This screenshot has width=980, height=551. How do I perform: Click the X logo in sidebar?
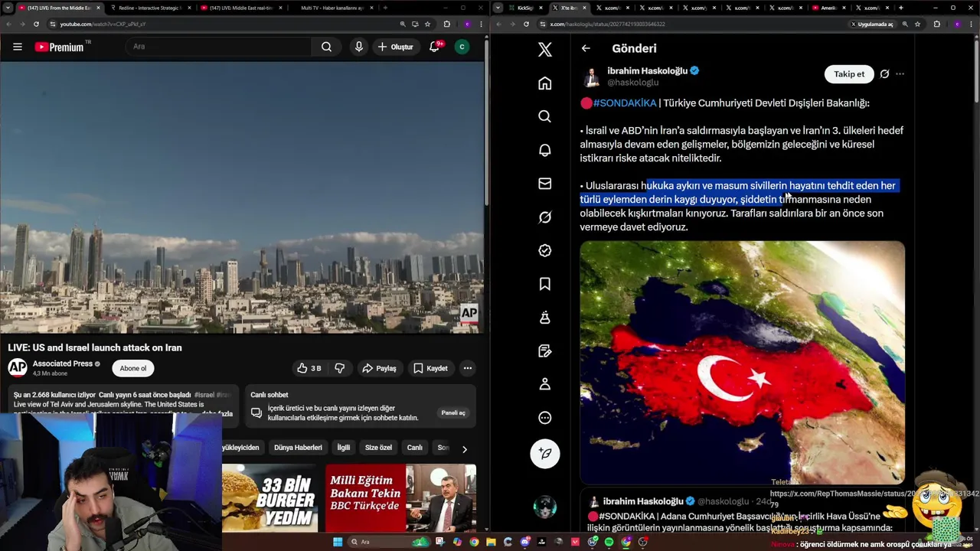click(x=544, y=50)
